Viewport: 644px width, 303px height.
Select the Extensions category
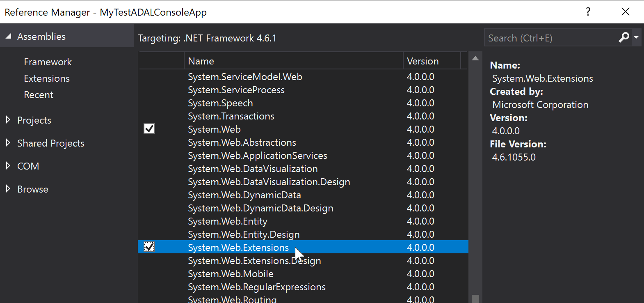[x=47, y=78]
